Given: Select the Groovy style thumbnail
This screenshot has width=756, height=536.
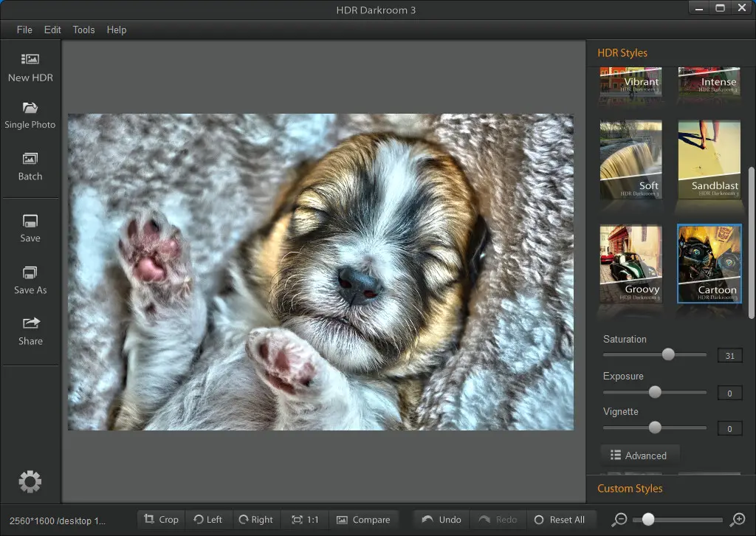Looking at the screenshot, I should coord(630,264).
